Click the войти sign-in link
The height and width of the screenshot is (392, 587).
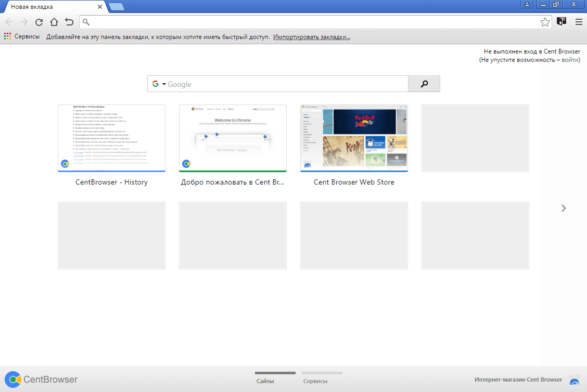click(x=570, y=60)
